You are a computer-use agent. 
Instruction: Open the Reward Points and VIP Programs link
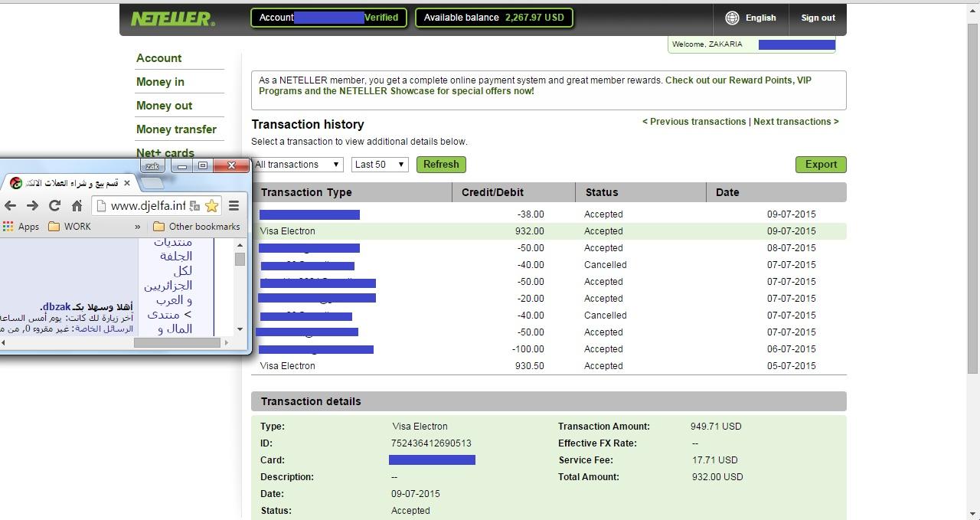pyautogui.click(x=535, y=86)
